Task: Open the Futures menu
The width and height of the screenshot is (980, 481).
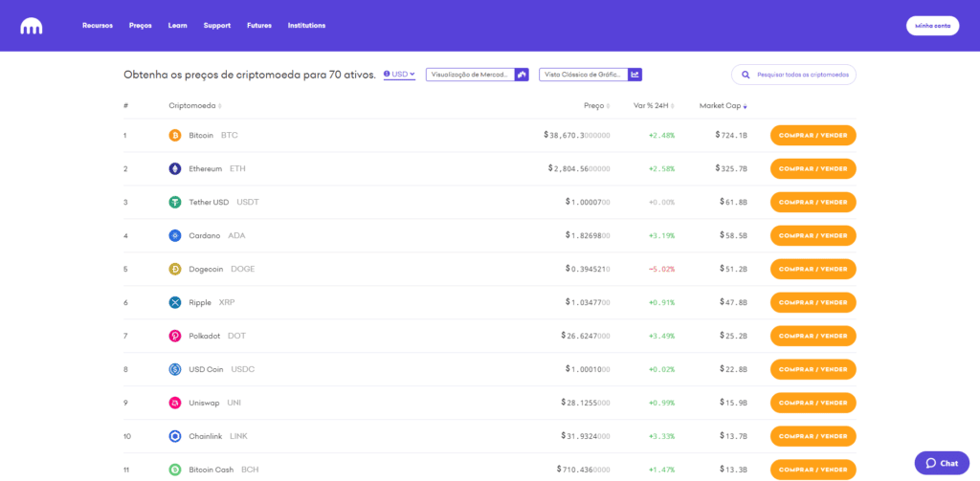Action: coord(259,26)
